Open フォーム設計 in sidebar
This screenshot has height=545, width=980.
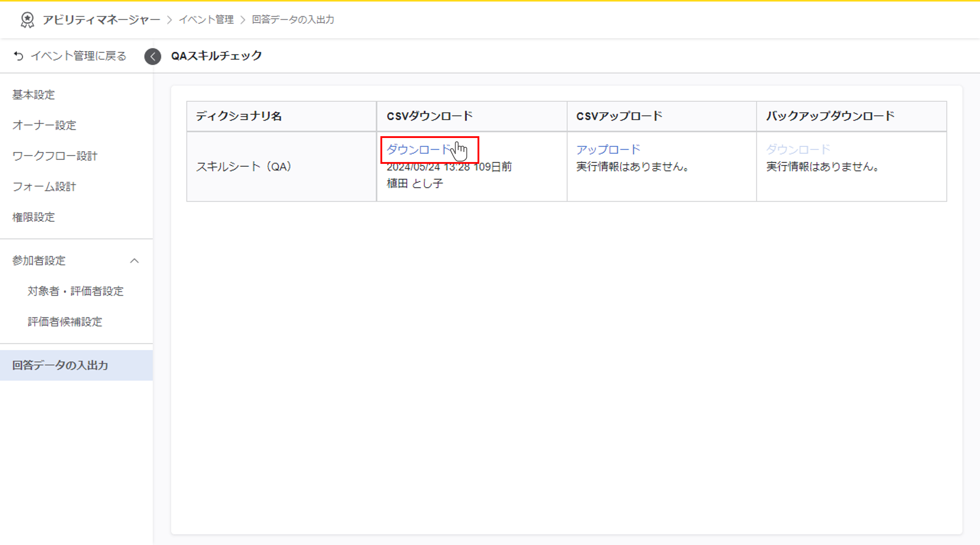[x=44, y=187]
